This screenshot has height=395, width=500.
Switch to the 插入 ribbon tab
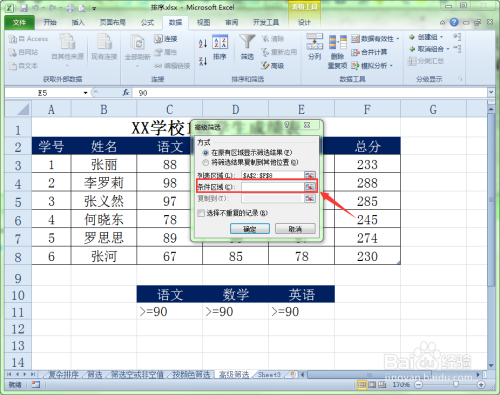coord(78,22)
